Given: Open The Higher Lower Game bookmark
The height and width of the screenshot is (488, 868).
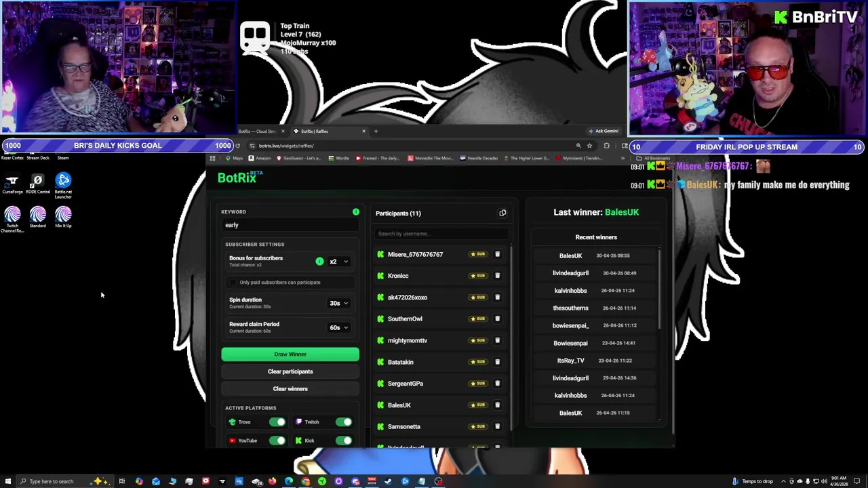Looking at the screenshot, I should coord(526,159).
